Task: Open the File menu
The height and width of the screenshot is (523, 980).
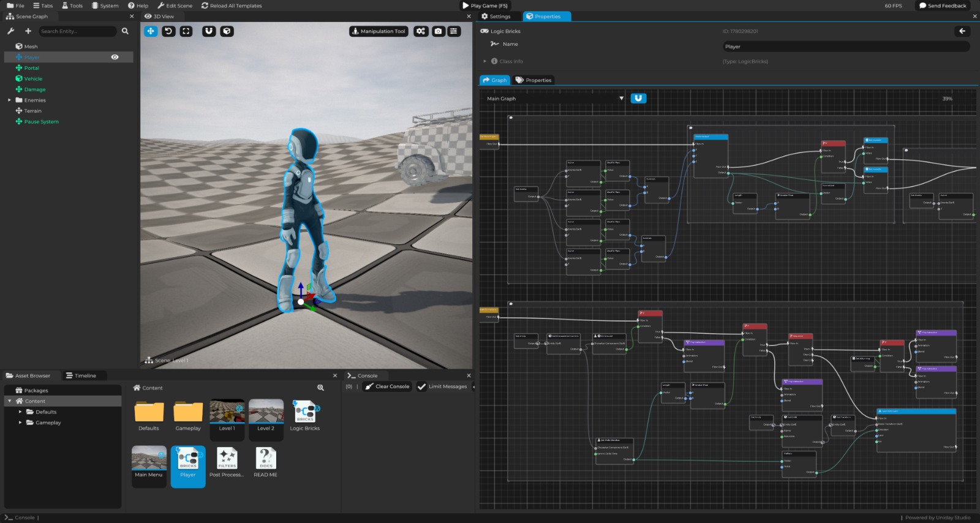Action: 15,6
